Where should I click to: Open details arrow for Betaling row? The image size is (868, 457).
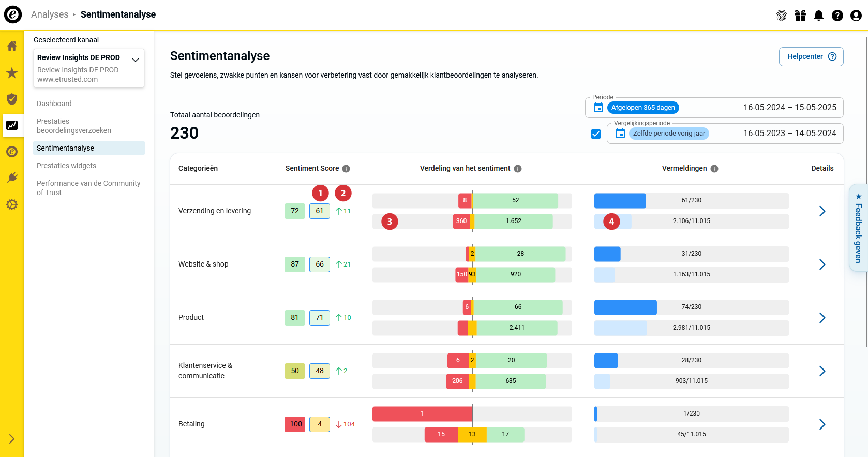coord(822,424)
